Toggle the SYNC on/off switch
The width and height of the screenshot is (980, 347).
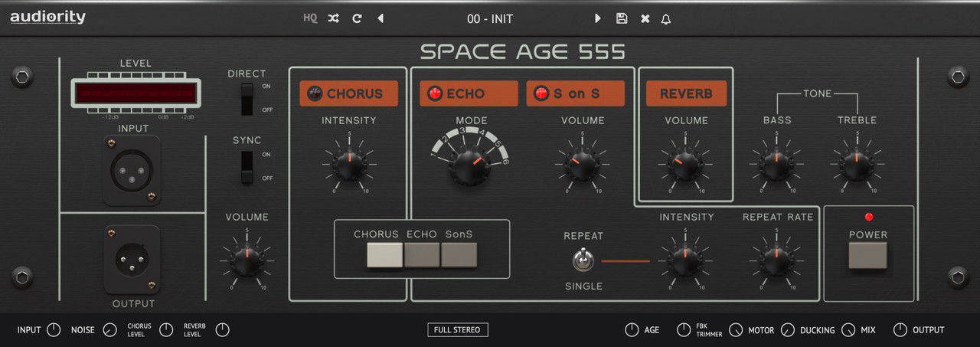point(247,167)
